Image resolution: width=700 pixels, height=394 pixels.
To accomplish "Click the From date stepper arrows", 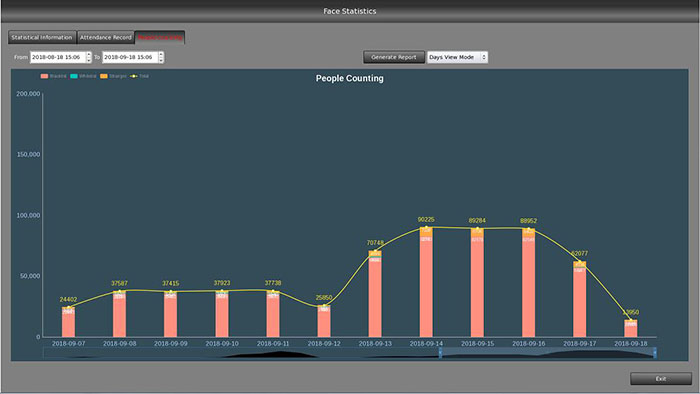I will pos(88,57).
